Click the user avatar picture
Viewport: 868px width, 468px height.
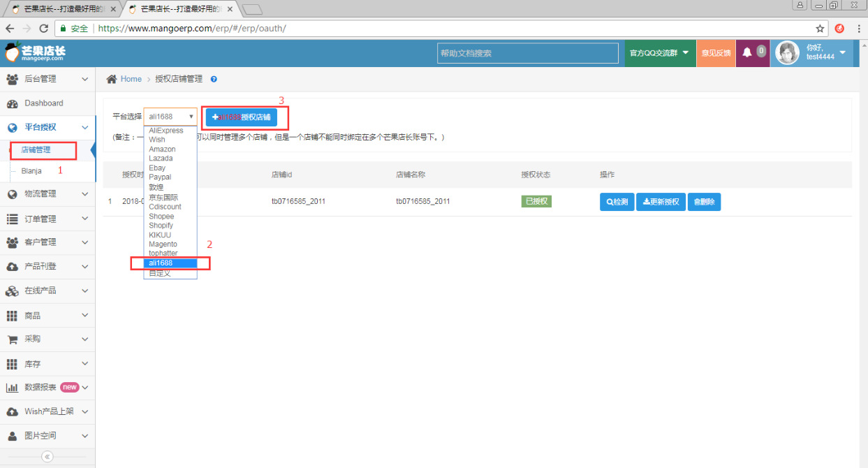pyautogui.click(x=788, y=53)
